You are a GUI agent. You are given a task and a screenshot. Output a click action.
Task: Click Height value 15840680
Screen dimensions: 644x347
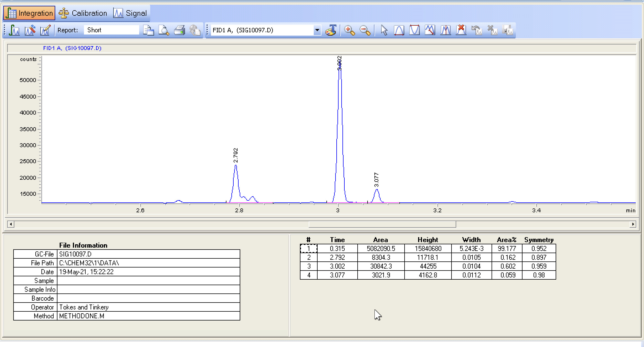[428, 248]
